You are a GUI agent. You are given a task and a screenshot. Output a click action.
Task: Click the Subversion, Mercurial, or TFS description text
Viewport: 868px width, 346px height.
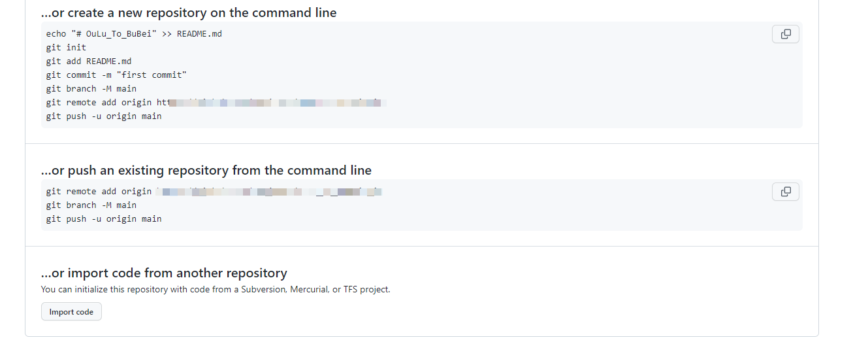click(x=216, y=289)
